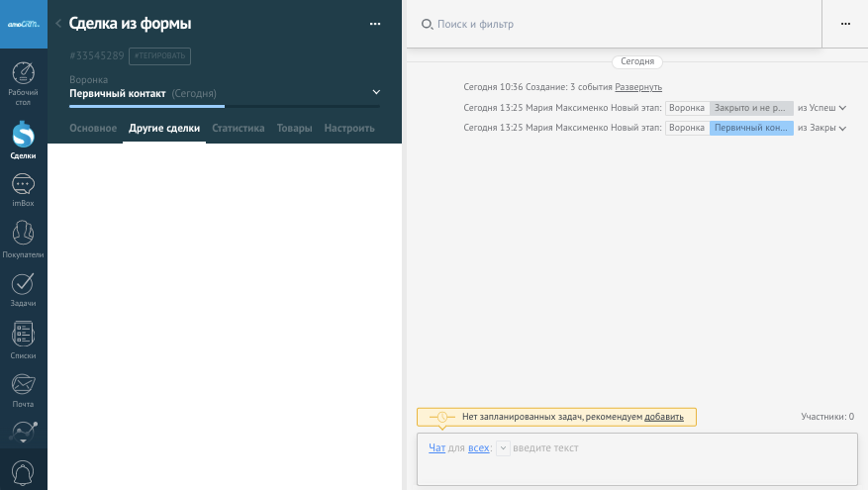868x490 pixels.
Task: Click the Поиск и фильтр search field
Action: [x=614, y=24]
